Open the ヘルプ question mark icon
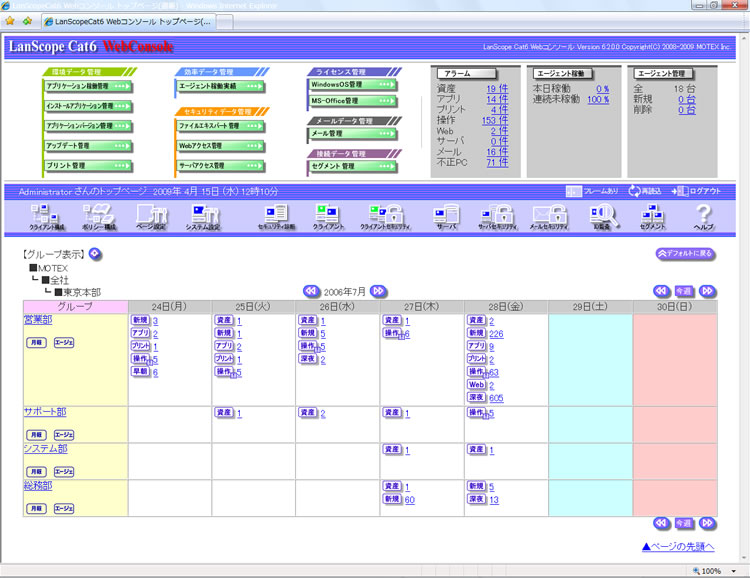750x578 pixels. (x=704, y=217)
